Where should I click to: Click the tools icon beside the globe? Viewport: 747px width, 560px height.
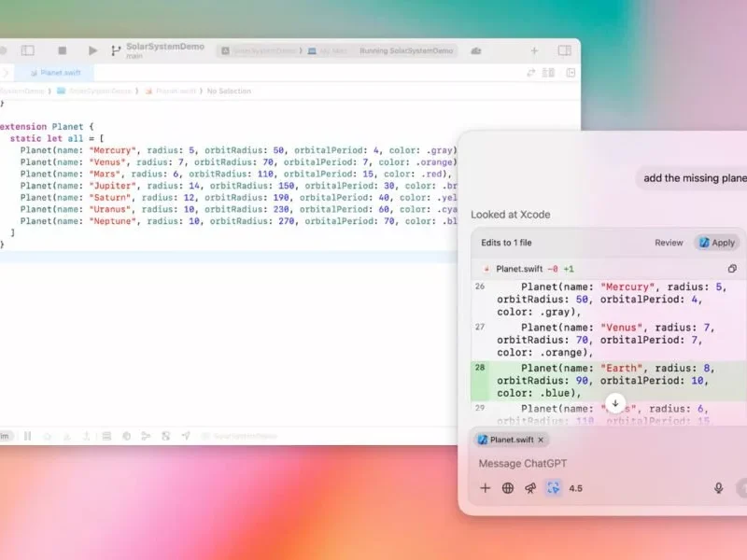click(x=530, y=488)
